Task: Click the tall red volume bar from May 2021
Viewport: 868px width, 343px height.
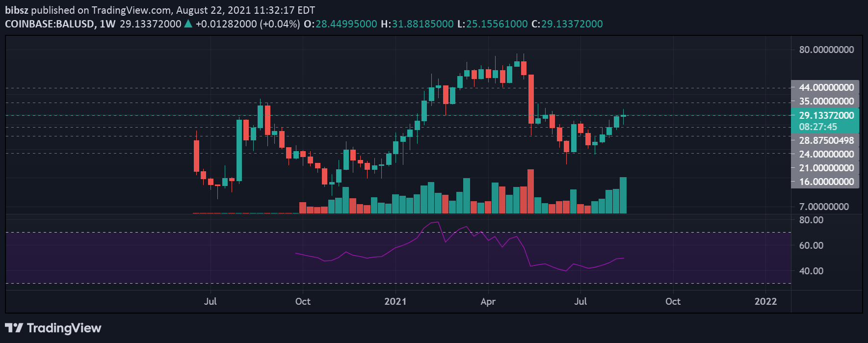Action: coord(530,191)
